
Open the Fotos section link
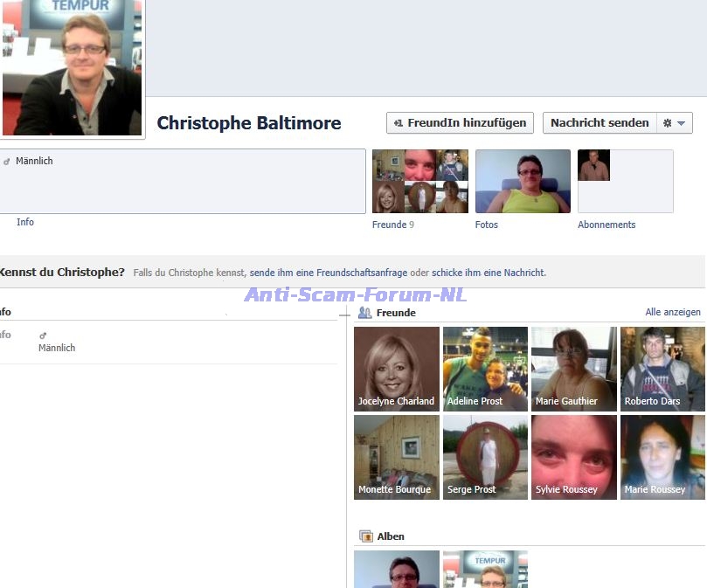[487, 225]
